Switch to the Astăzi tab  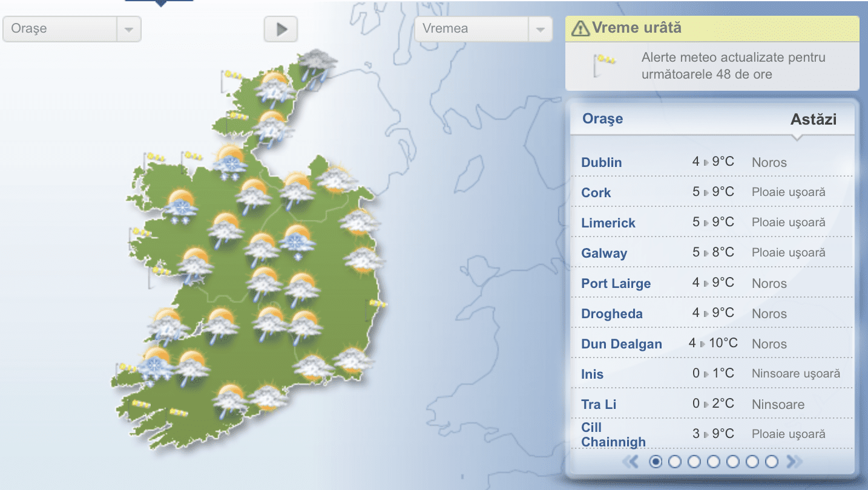[813, 119]
